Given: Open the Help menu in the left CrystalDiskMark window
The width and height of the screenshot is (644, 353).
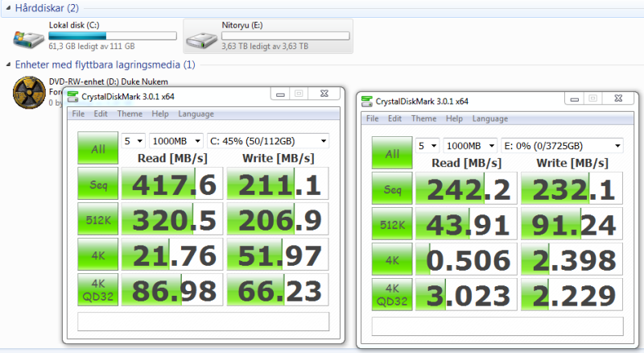Looking at the screenshot, I should [160, 114].
